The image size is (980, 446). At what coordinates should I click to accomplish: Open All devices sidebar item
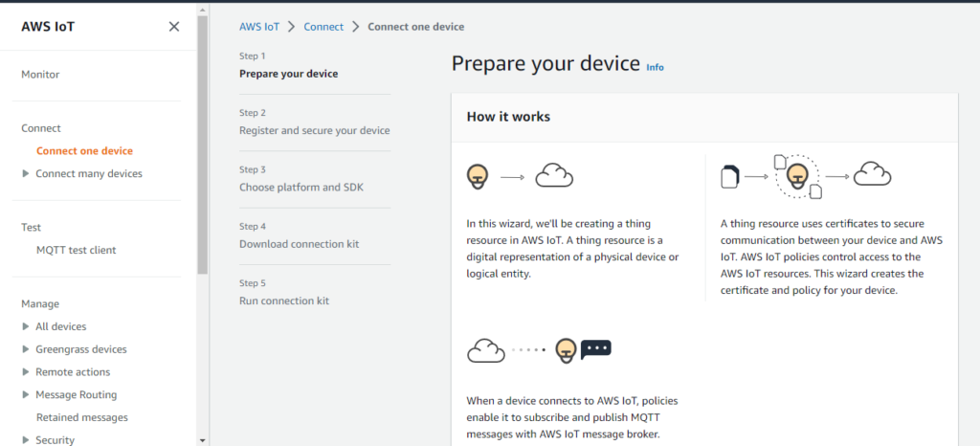tap(60, 326)
